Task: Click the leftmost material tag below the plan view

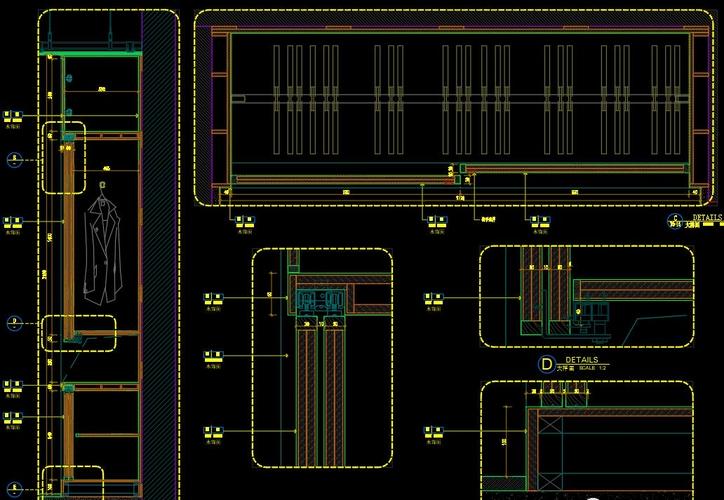Action: point(244,221)
